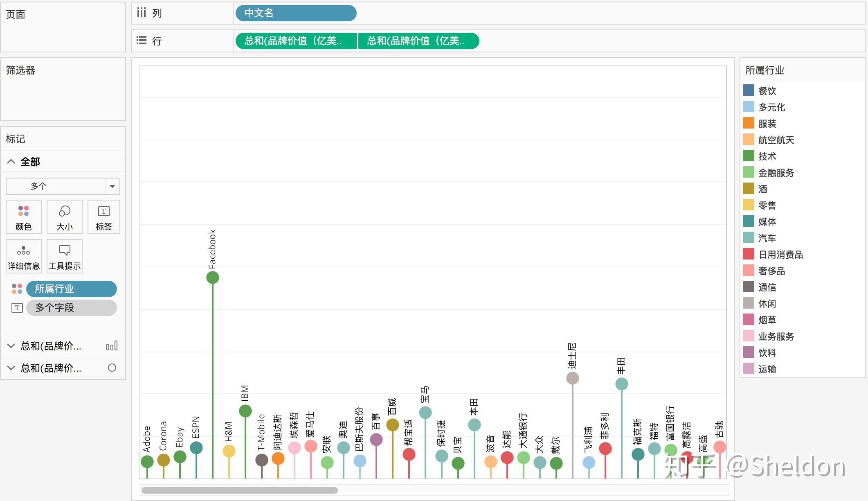The height and width of the screenshot is (501, 868).
Task: Select the 技术 legend color swatch
Action: [x=749, y=156]
